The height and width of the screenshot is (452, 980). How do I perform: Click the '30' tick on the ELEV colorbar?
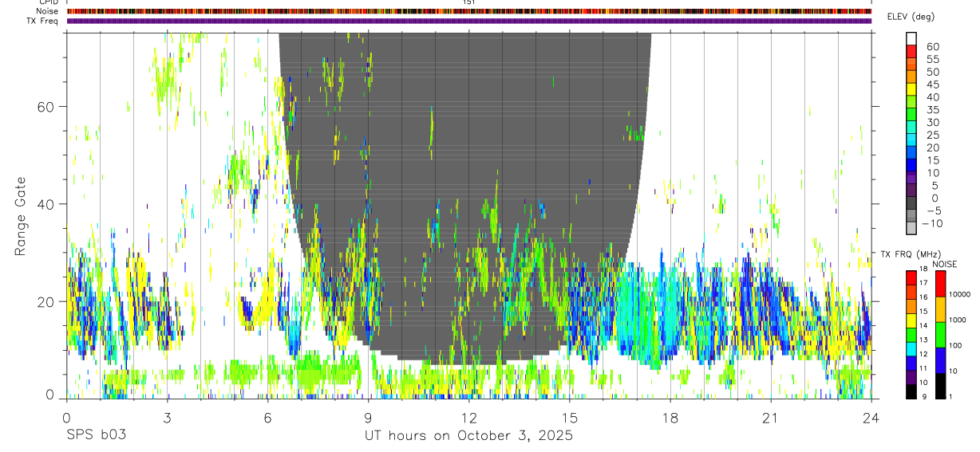click(x=933, y=123)
